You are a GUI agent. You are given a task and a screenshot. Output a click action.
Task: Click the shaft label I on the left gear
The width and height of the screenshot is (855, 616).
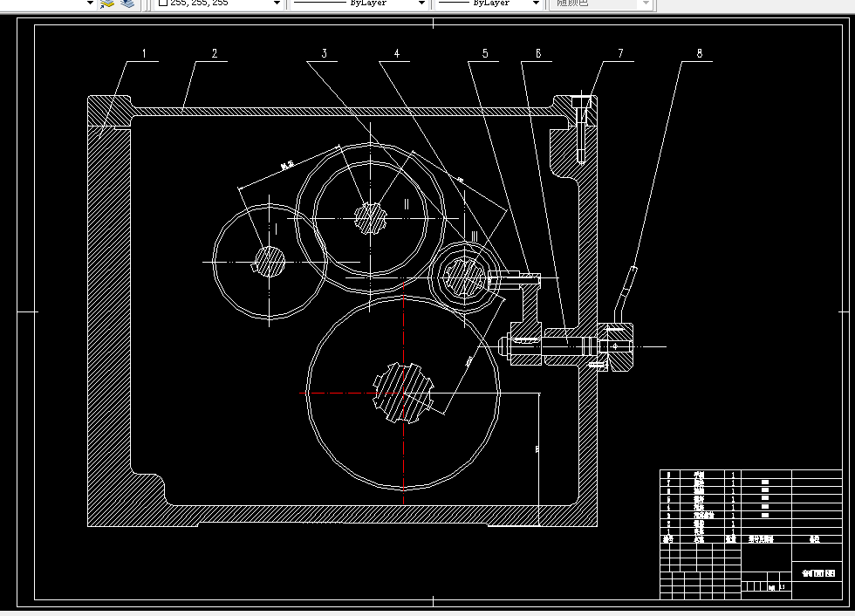click(276, 229)
